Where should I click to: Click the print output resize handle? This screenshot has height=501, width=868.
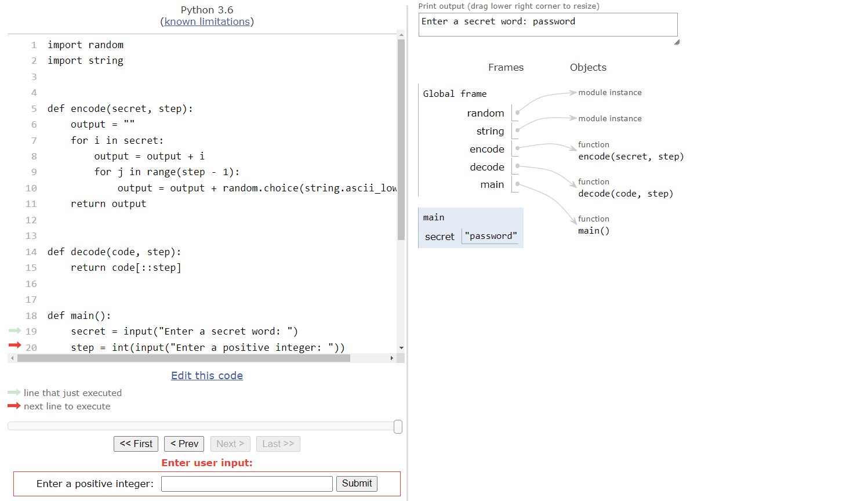(677, 42)
